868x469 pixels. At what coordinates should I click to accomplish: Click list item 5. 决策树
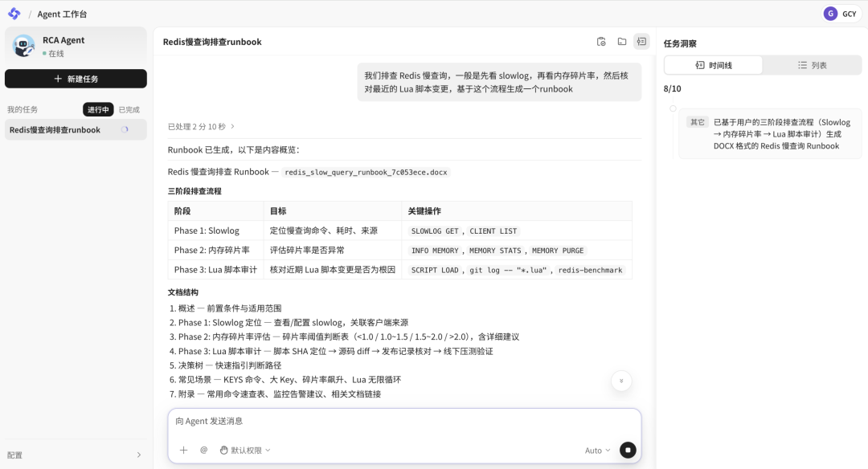pyautogui.click(x=225, y=365)
